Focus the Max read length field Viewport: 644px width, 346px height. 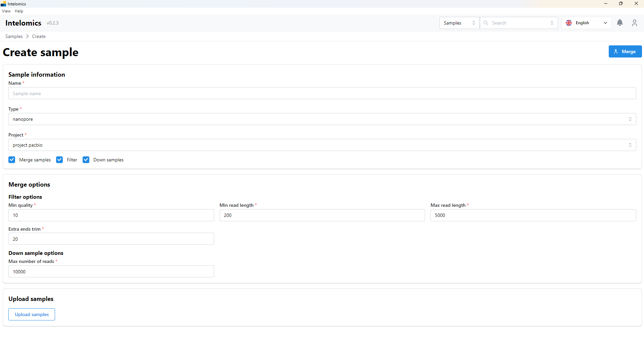pyautogui.click(x=533, y=215)
